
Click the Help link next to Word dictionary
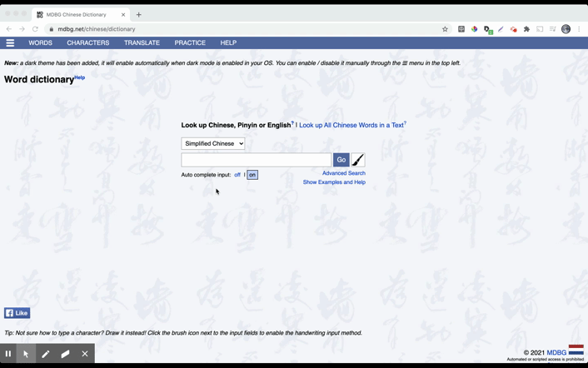click(79, 77)
